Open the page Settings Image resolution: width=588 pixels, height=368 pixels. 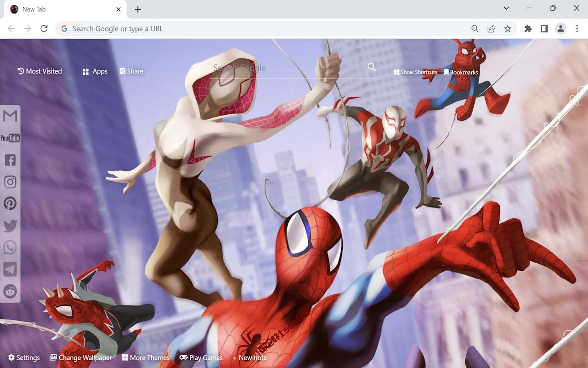pos(24,357)
